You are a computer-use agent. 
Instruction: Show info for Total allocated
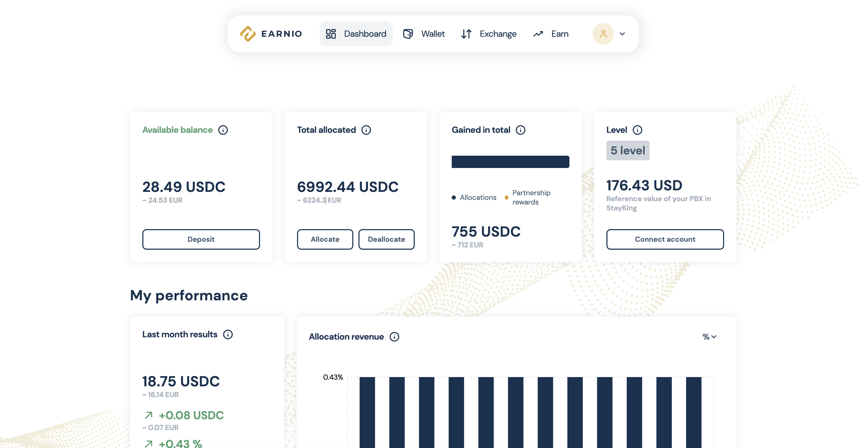[366, 130]
